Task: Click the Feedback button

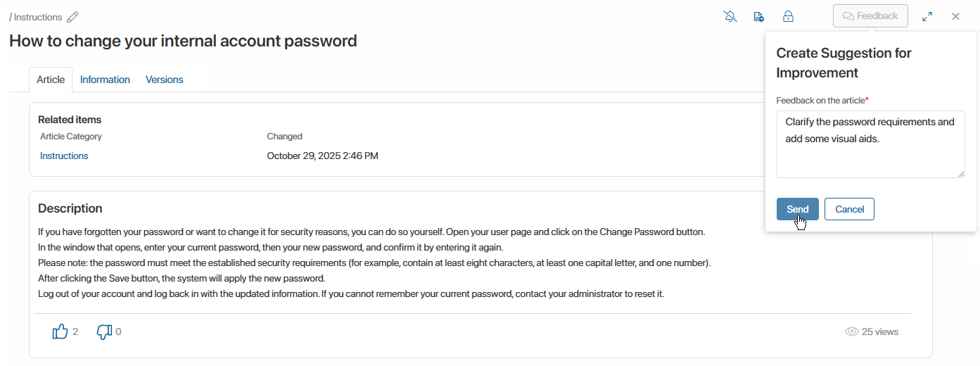Action: (x=870, y=16)
